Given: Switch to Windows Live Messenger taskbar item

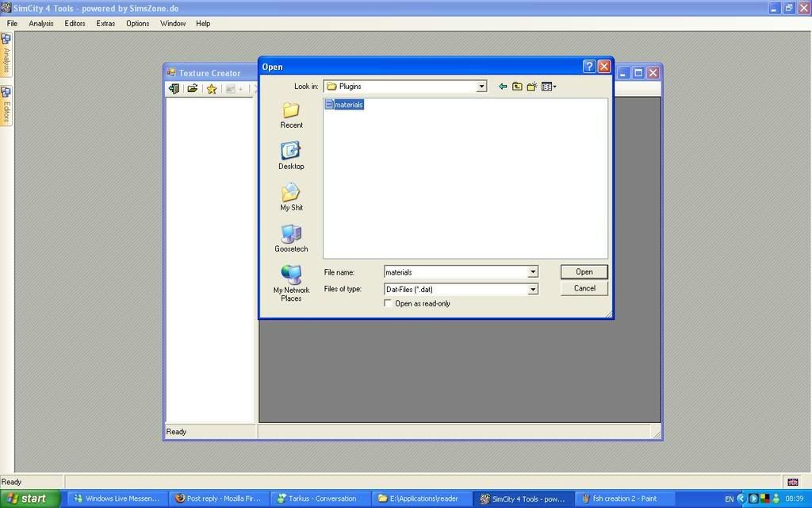Looking at the screenshot, I should click(117, 498).
